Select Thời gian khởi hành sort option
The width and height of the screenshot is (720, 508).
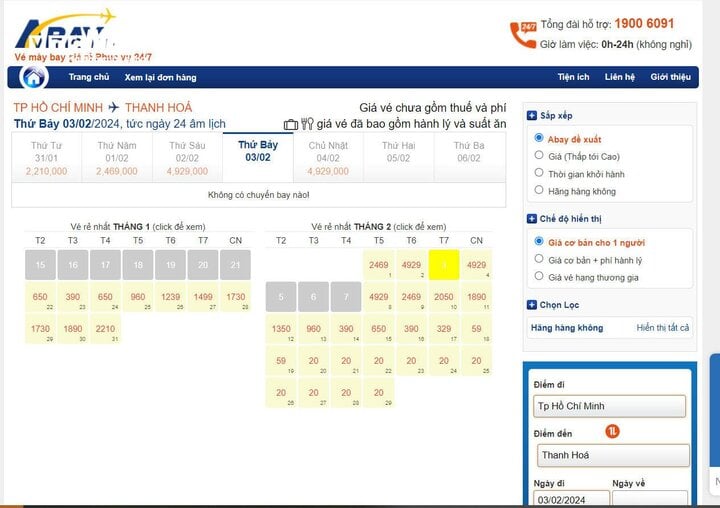[x=540, y=173]
